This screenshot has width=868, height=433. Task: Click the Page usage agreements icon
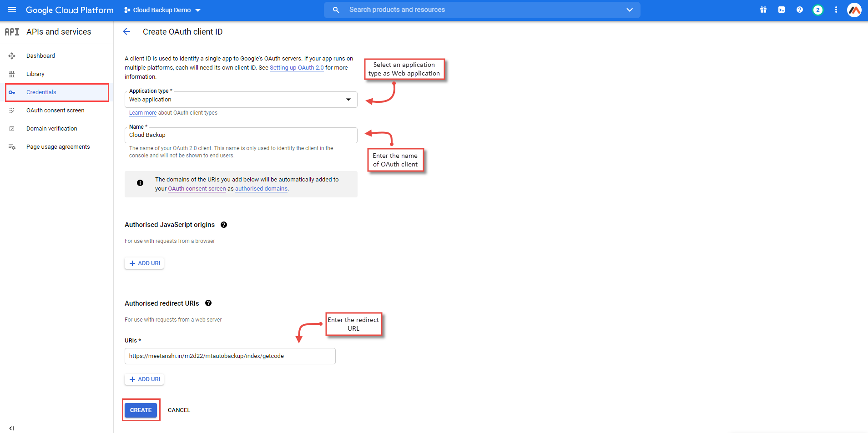coord(12,147)
